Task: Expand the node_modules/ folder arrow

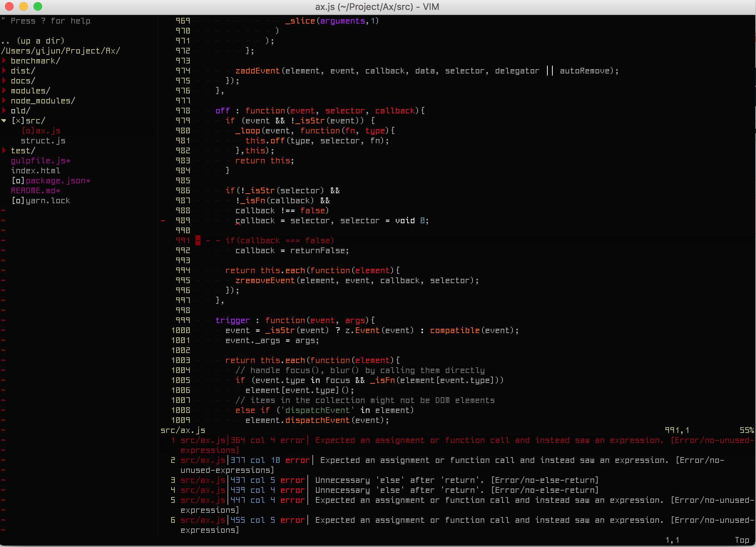Action: coord(4,101)
